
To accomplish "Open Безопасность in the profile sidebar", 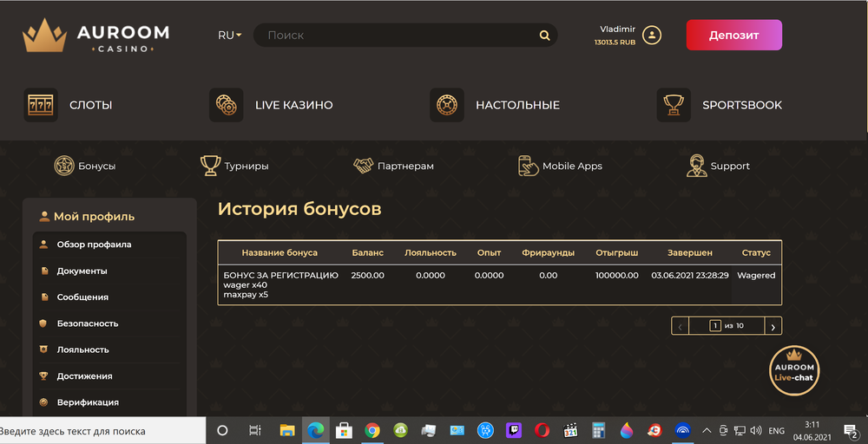I will click(x=87, y=323).
